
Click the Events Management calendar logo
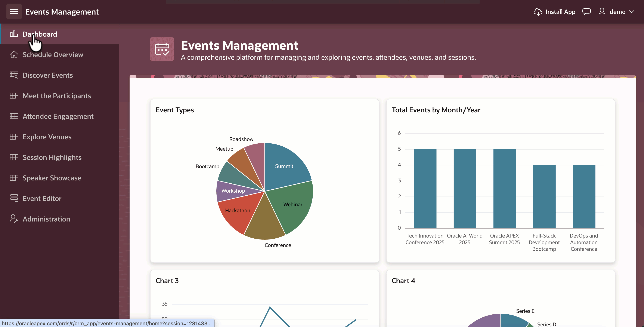(162, 49)
